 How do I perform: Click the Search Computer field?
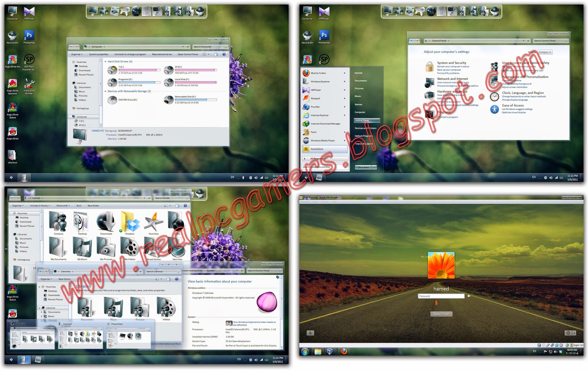[x=211, y=47]
